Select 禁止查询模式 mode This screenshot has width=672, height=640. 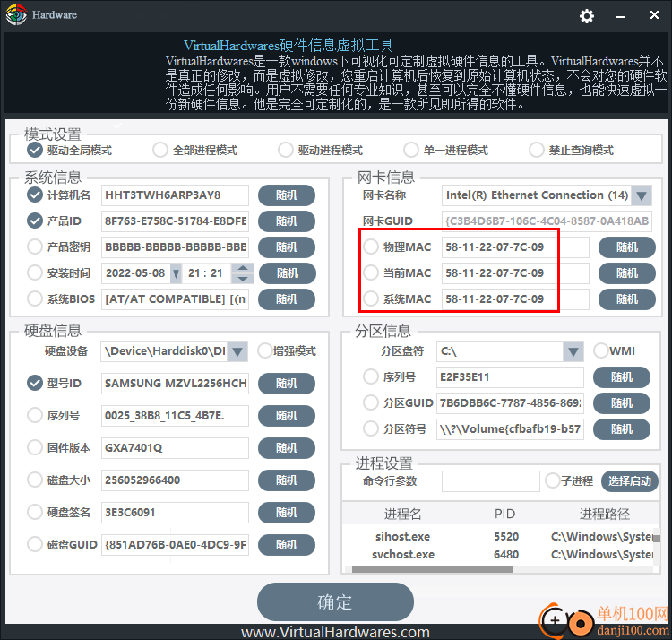(x=536, y=150)
